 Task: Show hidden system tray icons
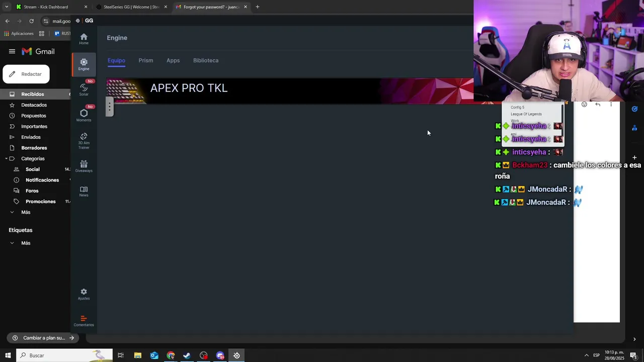coord(586,355)
